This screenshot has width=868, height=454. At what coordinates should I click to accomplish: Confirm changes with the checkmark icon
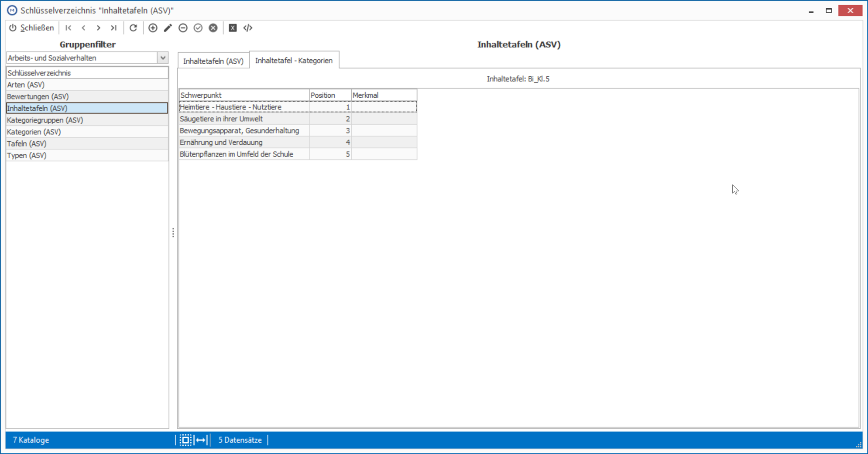(x=198, y=28)
